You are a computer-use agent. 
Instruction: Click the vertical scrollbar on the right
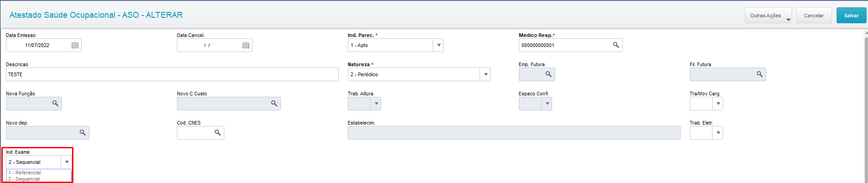[866, 107]
